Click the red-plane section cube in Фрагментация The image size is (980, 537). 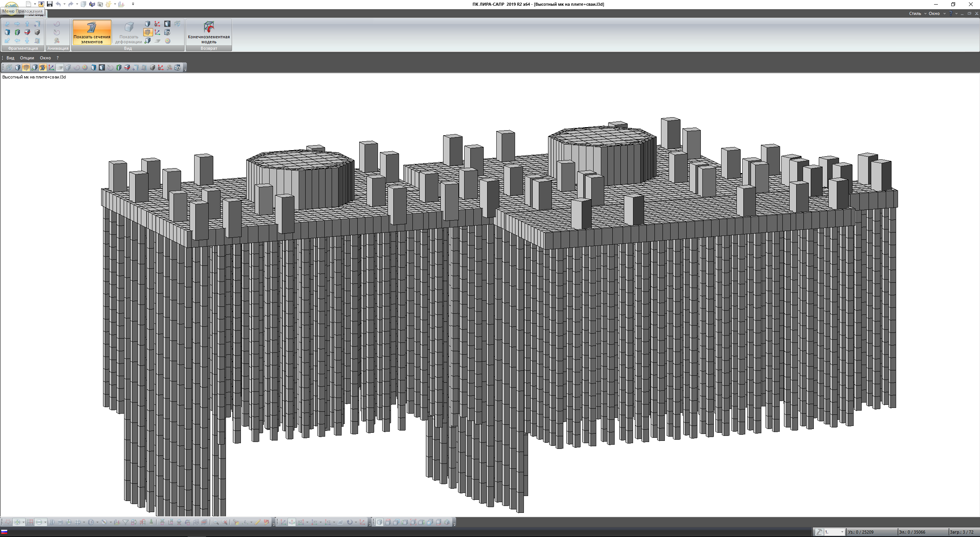pos(27,32)
